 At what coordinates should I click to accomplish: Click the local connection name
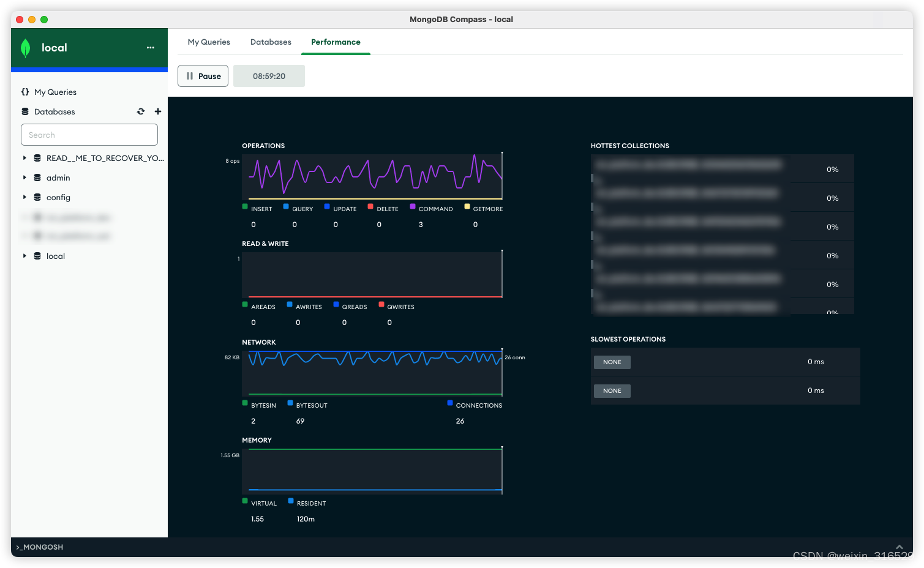point(54,48)
